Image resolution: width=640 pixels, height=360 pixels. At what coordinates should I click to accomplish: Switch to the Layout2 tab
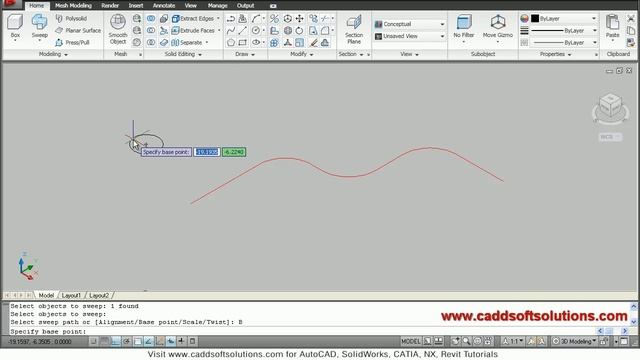[x=99, y=295]
